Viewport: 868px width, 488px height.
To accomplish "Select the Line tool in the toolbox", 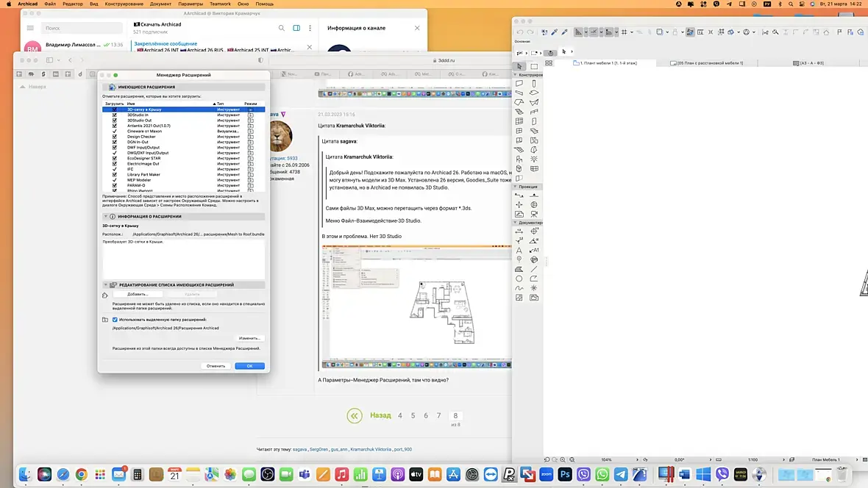I will 534,270.
